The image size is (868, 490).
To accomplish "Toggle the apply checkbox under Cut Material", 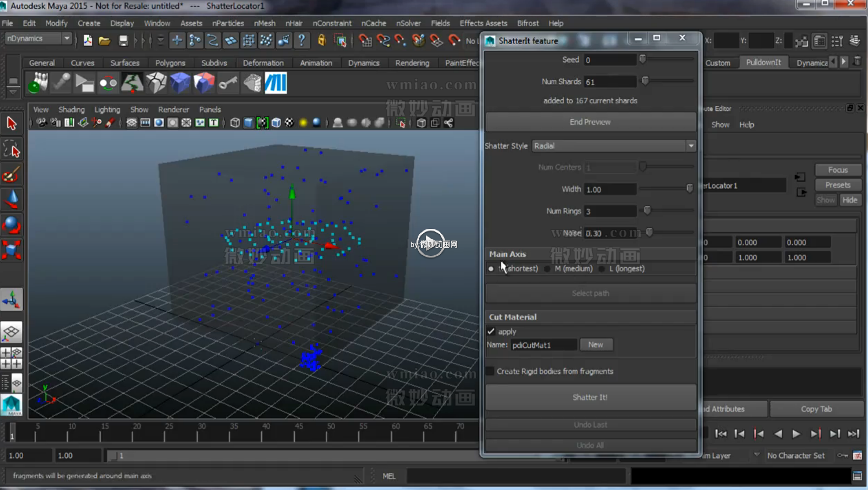I will 491,331.
